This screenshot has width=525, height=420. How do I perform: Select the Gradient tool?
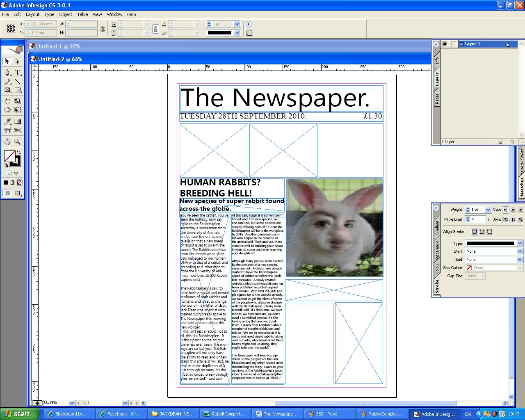coord(18,121)
